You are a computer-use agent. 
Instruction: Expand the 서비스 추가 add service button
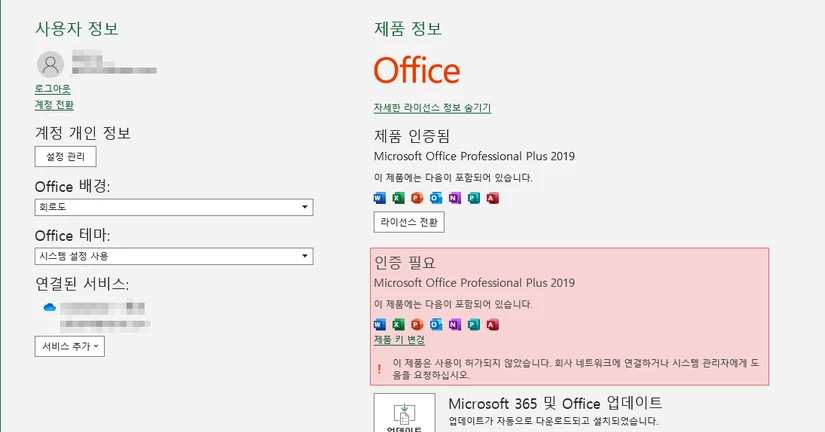pyautogui.click(x=70, y=346)
